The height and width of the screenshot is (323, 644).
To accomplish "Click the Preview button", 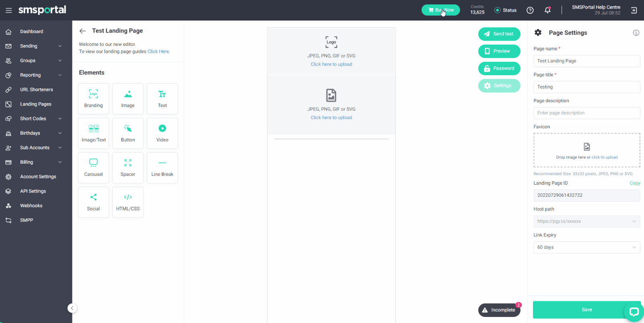I will [x=499, y=51].
